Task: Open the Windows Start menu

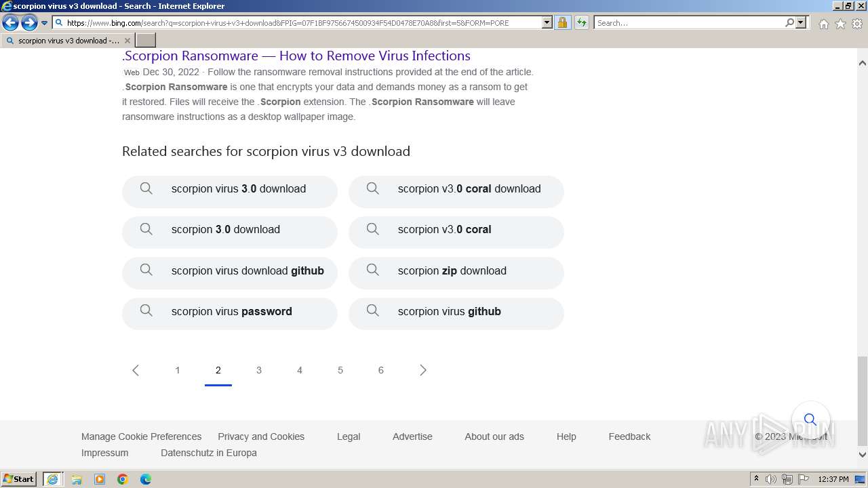Action: 19,479
